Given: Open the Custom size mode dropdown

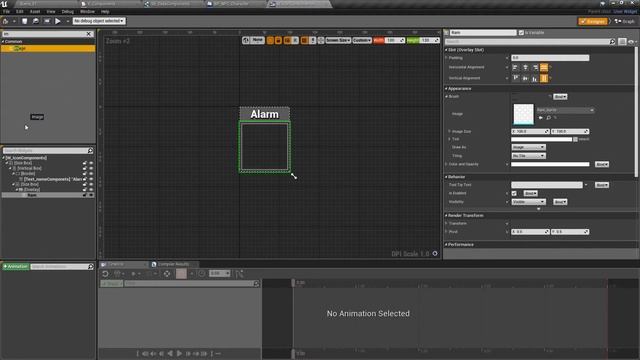Looking at the screenshot, I should pyautogui.click(x=362, y=40).
